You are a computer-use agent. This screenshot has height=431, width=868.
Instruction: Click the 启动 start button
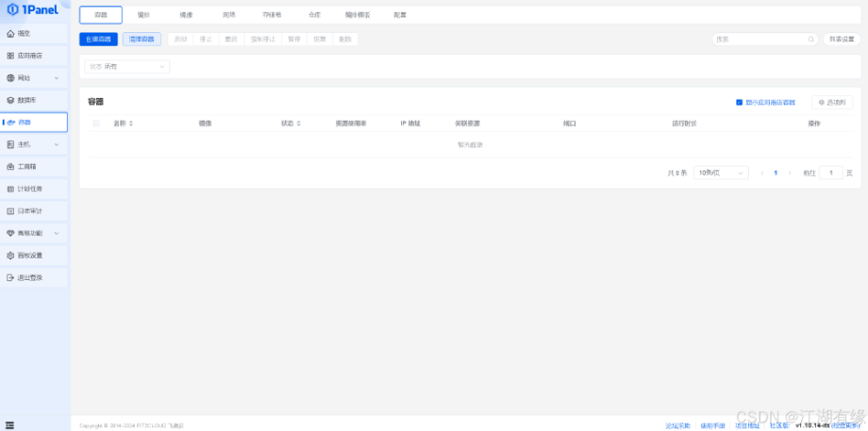click(x=180, y=40)
